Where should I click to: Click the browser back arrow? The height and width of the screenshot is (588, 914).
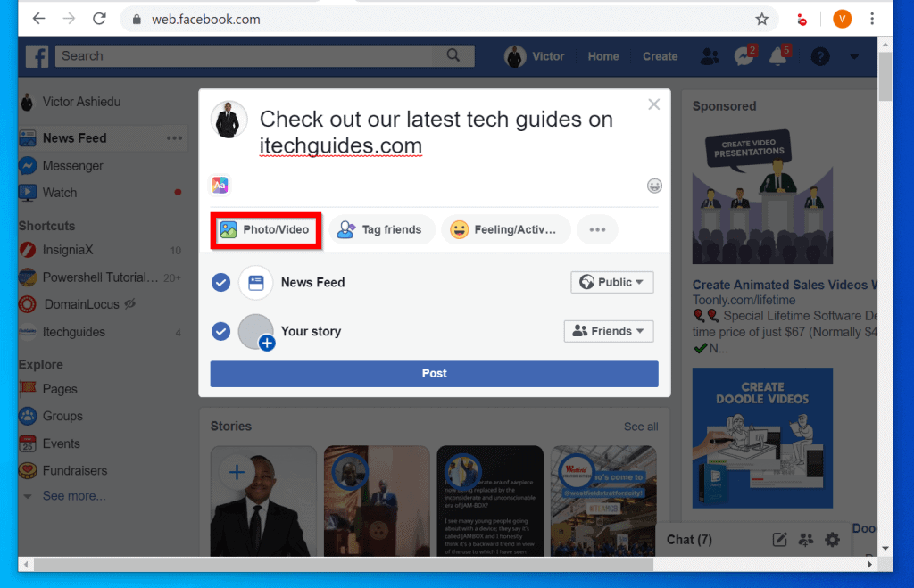pyautogui.click(x=38, y=20)
